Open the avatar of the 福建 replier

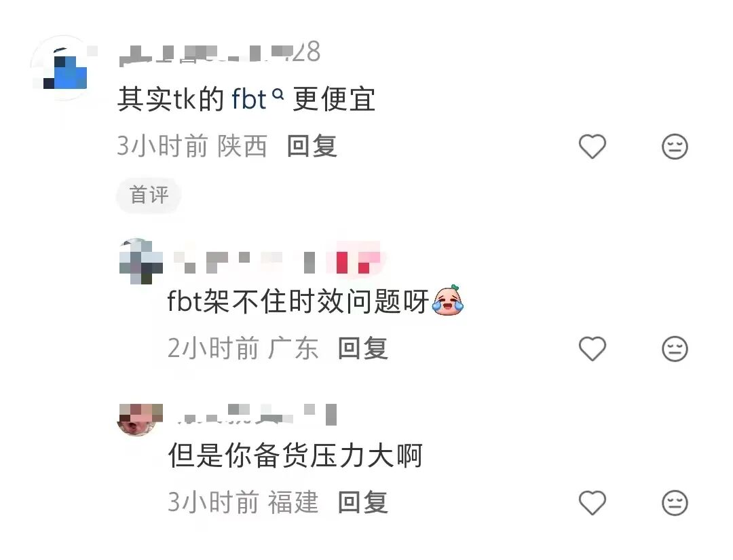click(140, 419)
